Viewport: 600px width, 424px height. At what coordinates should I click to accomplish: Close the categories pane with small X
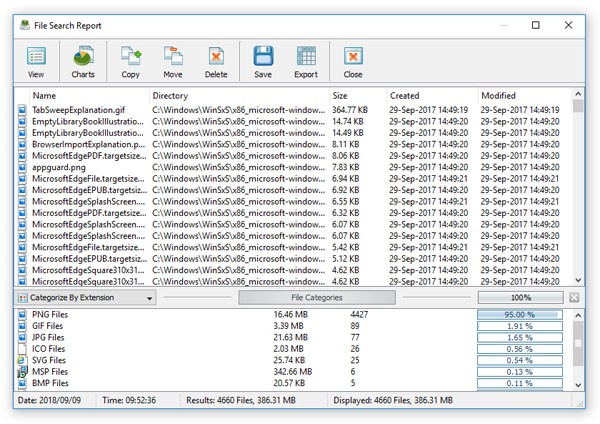tap(574, 298)
